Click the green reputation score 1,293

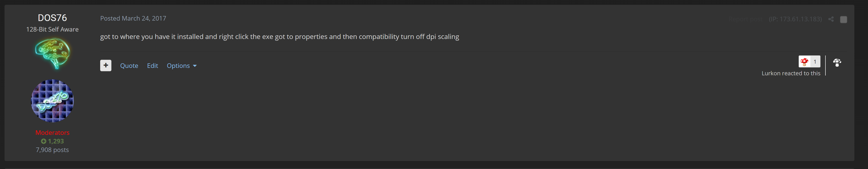coord(52,141)
